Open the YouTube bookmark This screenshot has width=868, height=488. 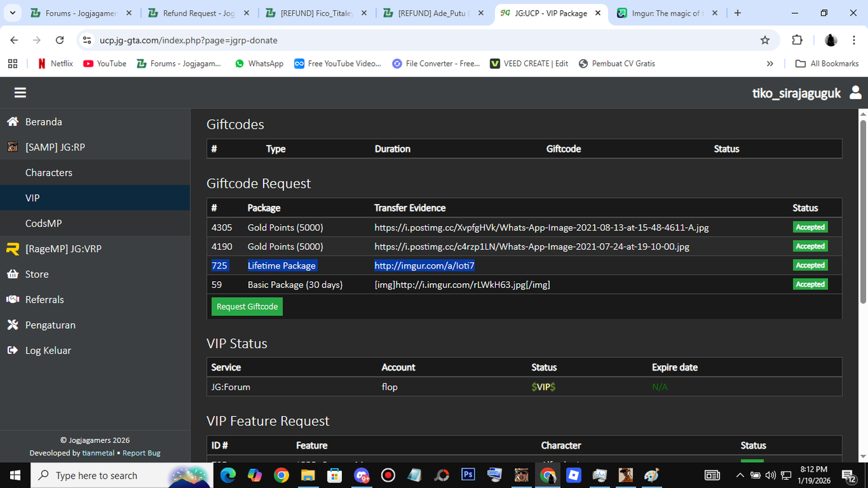click(x=104, y=63)
